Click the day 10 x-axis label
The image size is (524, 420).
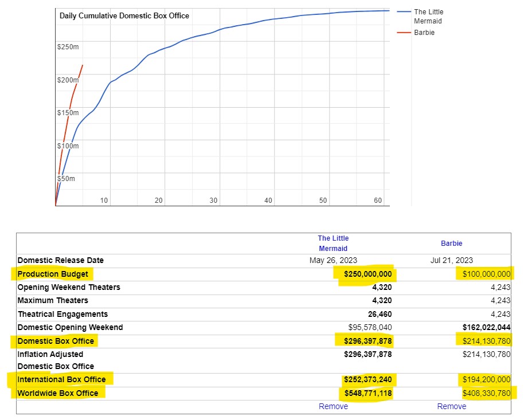coord(104,200)
